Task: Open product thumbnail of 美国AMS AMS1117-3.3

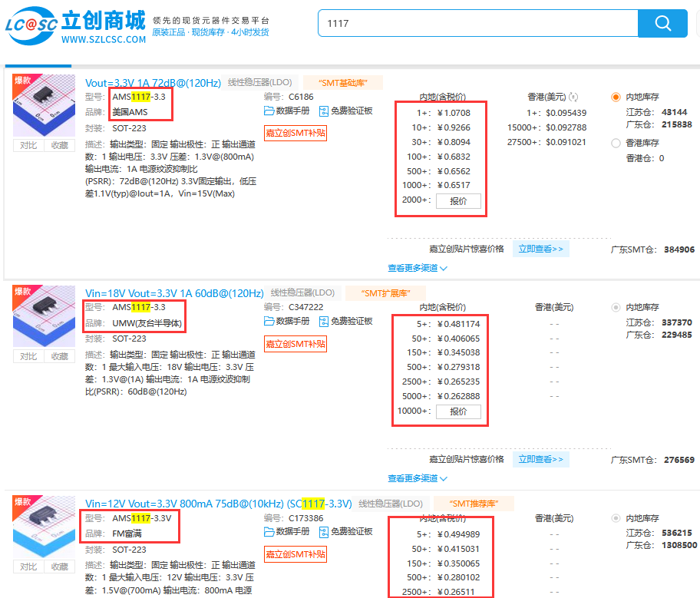Action: tap(45, 105)
